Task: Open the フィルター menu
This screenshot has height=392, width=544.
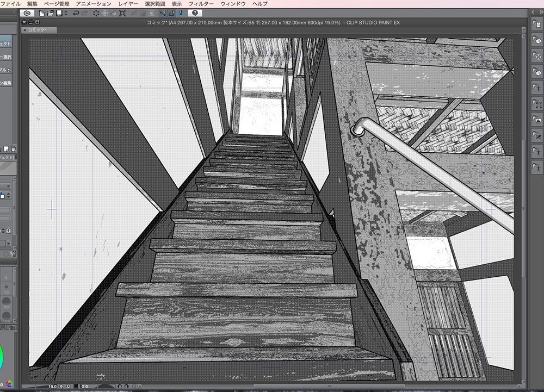Action: tap(201, 3)
